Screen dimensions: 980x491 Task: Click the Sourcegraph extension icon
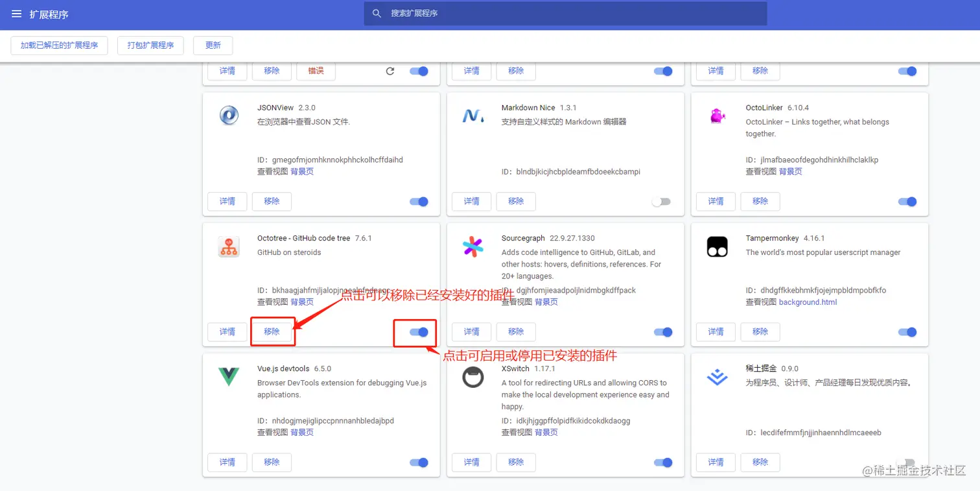click(473, 246)
